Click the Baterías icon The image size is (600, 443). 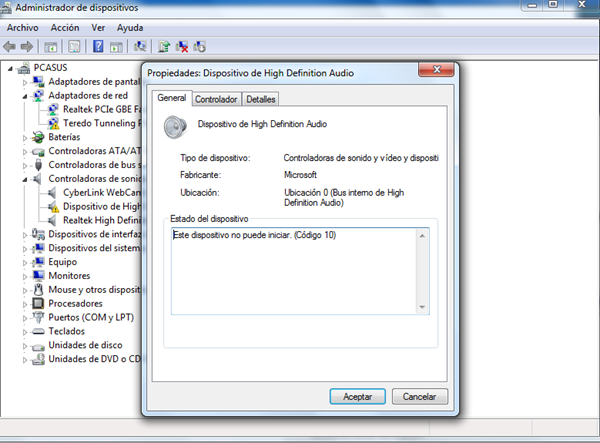pos(38,137)
